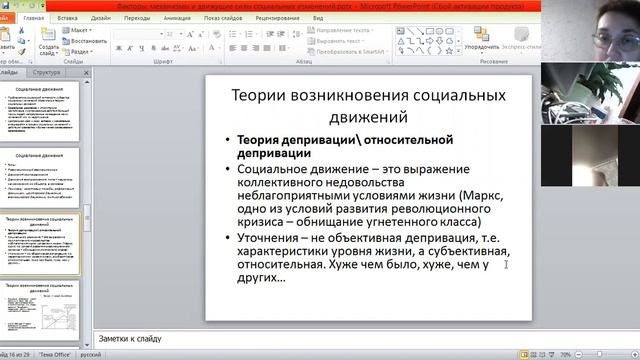This screenshot has height=360, width=640.
Task: Select the triangle shape
Action: [400, 41]
